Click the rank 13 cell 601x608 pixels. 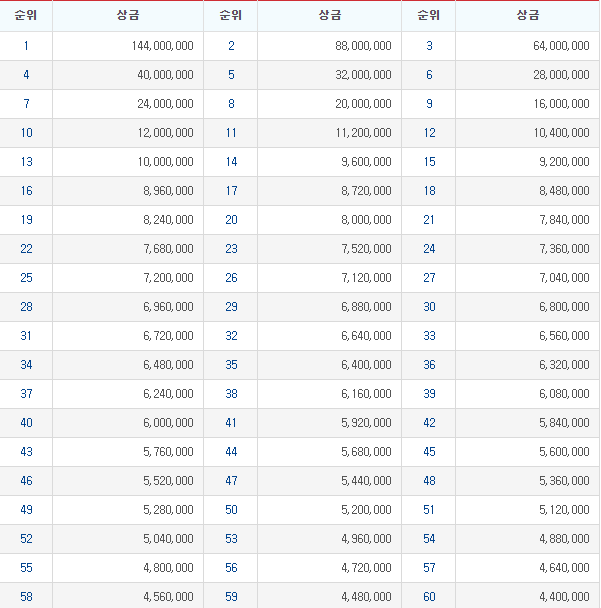point(26,162)
